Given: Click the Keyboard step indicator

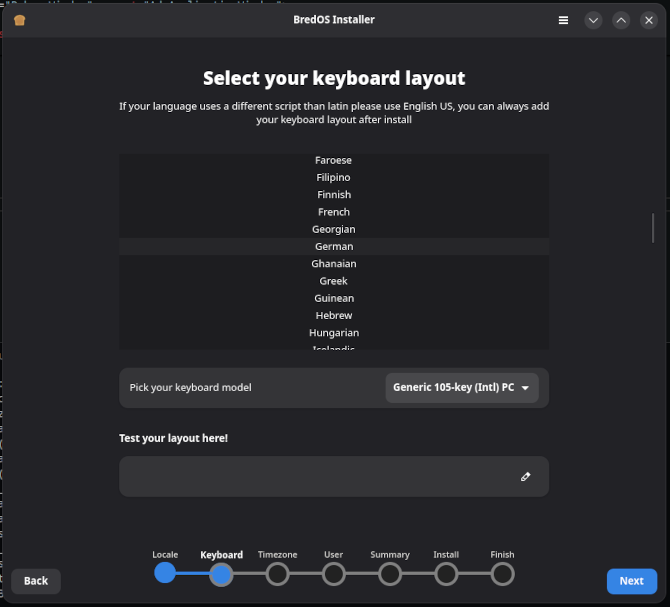Looking at the screenshot, I should pyautogui.click(x=221, y=573).
